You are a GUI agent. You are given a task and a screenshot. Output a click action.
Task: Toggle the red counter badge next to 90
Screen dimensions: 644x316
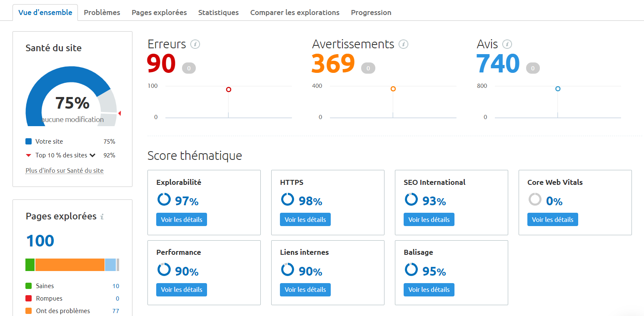point(188,67)
